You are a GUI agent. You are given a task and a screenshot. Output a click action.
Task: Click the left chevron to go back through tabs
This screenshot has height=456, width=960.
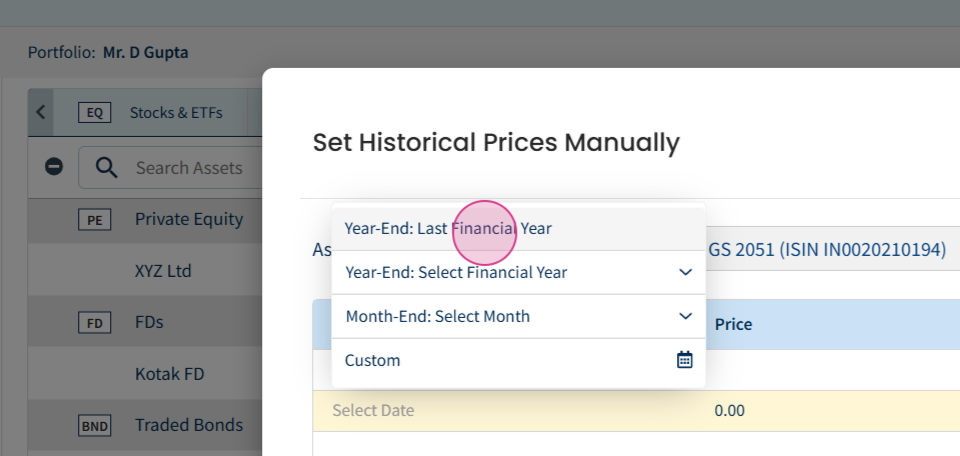pyautogui.click(x=40, y=112)
